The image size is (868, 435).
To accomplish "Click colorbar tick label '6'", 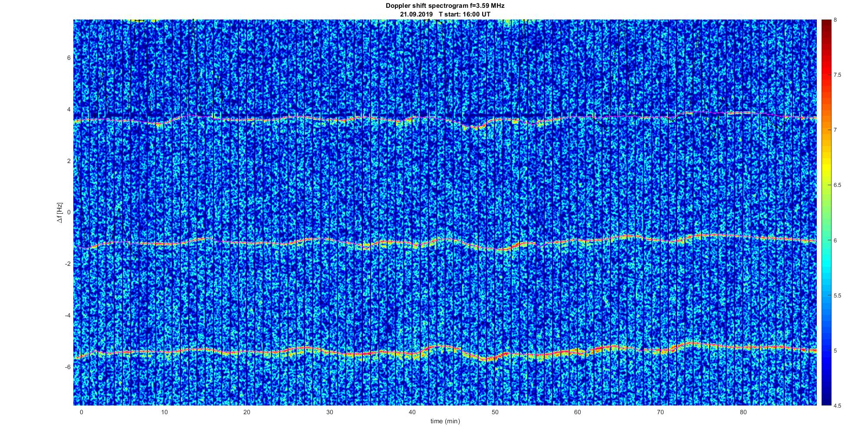I will (835, 240).
